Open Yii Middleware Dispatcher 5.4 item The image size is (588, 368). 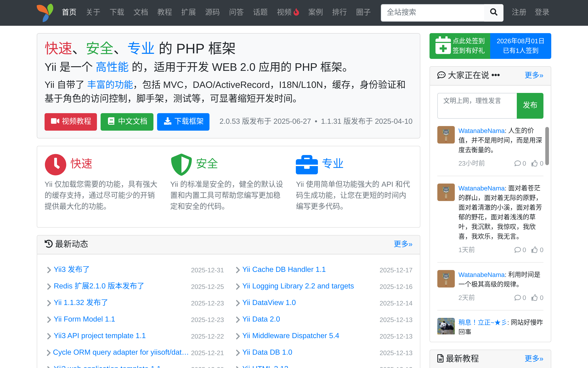tap(291, 336)
